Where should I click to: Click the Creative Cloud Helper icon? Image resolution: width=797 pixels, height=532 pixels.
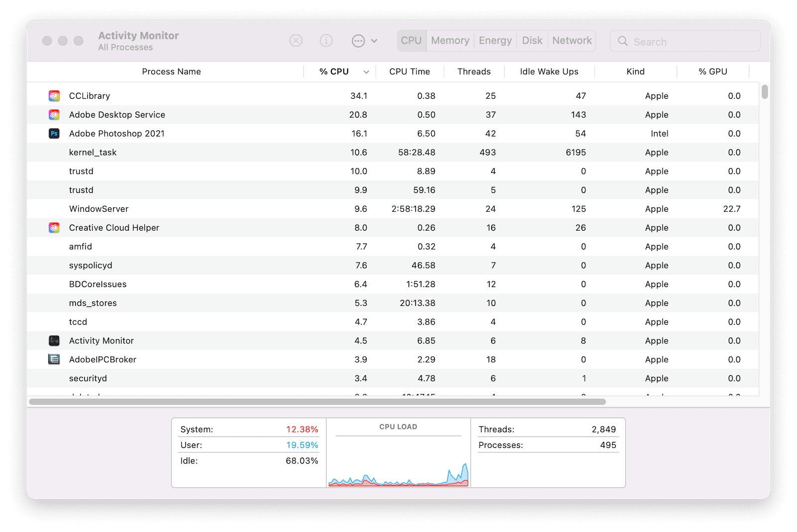[54, 228]
